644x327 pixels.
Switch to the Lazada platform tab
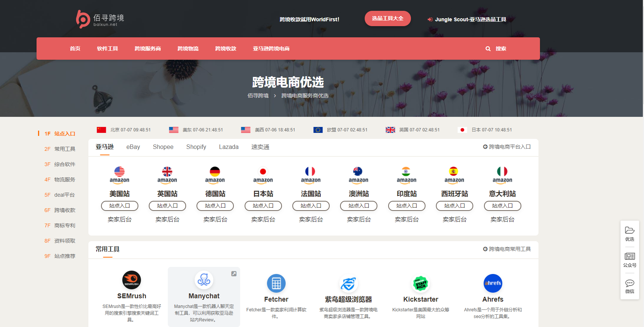tap(229, 147)
